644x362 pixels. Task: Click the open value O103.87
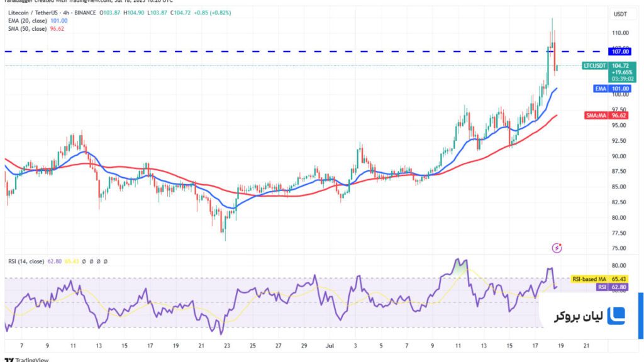click(x=109, y=13)
